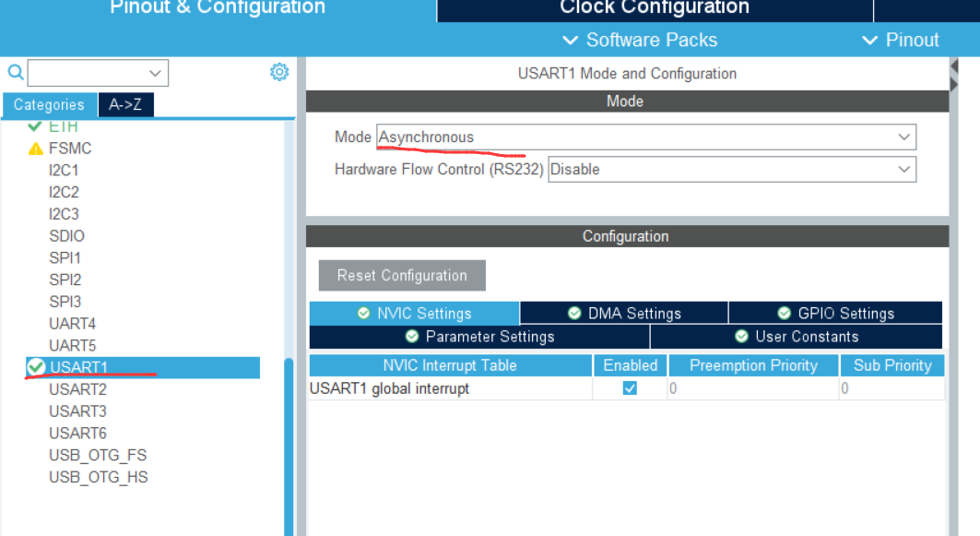
Task: Select I2C1 in the peripheral list
Action: (x=64, y=170)
